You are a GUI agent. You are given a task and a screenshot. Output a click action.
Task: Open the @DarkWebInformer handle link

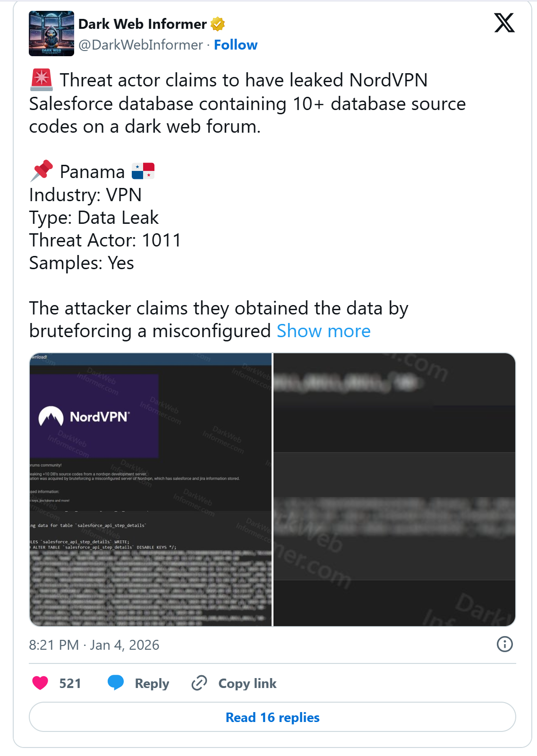140,45
